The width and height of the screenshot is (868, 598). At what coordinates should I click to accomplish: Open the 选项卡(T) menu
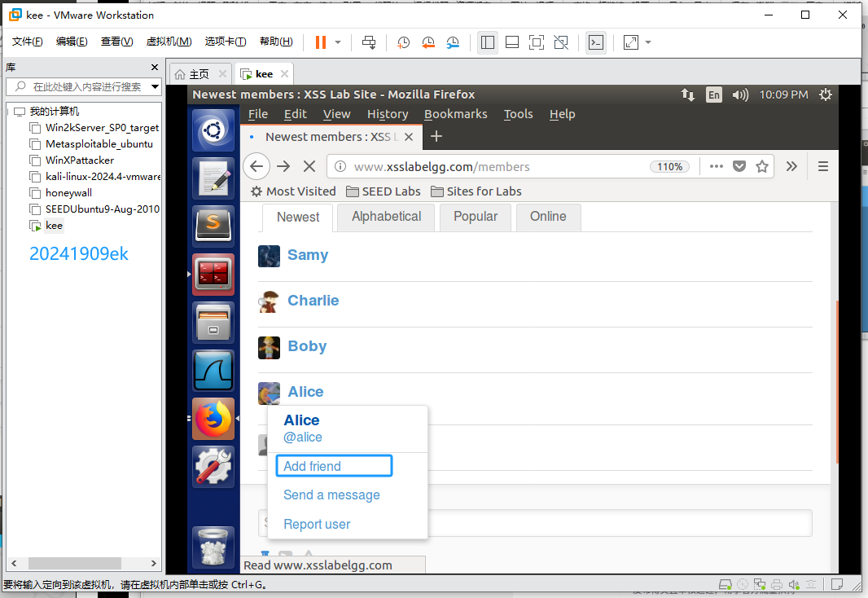click(226, 42)
